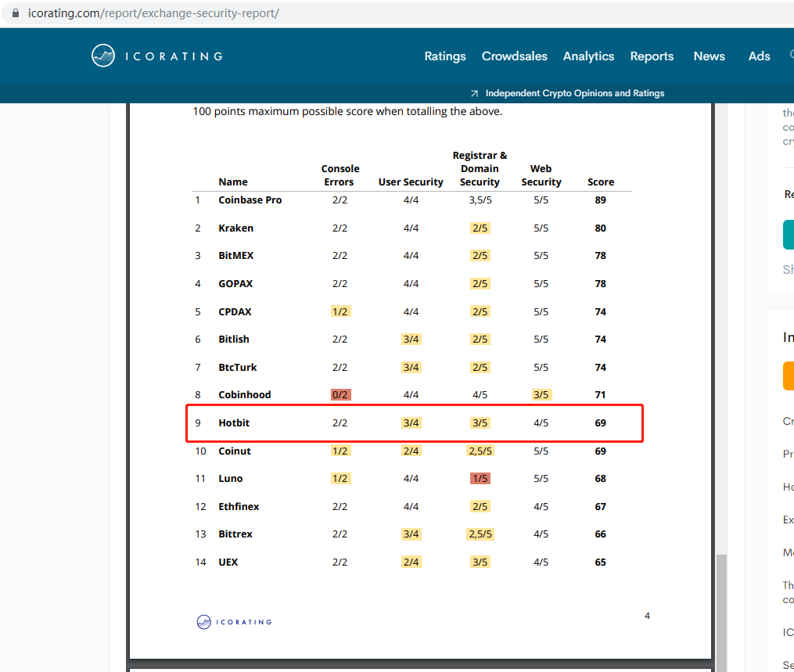
Task: Click the icorating.com URL in the address bar
Action: [153, 13]
